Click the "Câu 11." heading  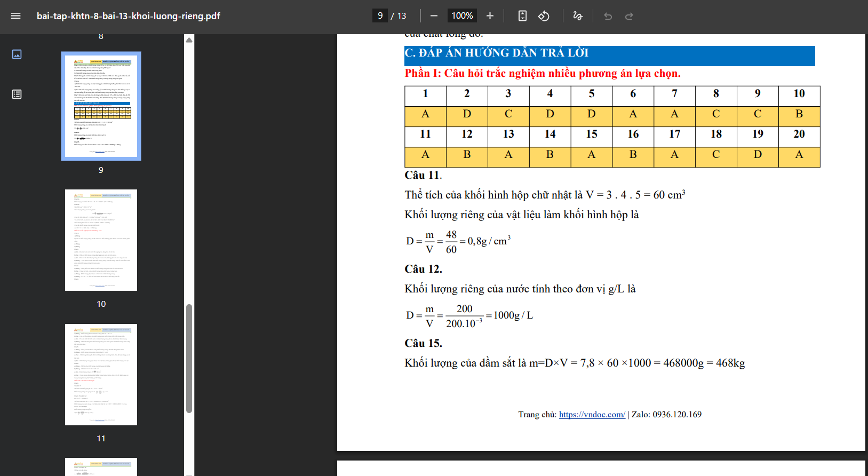point(423,175)
